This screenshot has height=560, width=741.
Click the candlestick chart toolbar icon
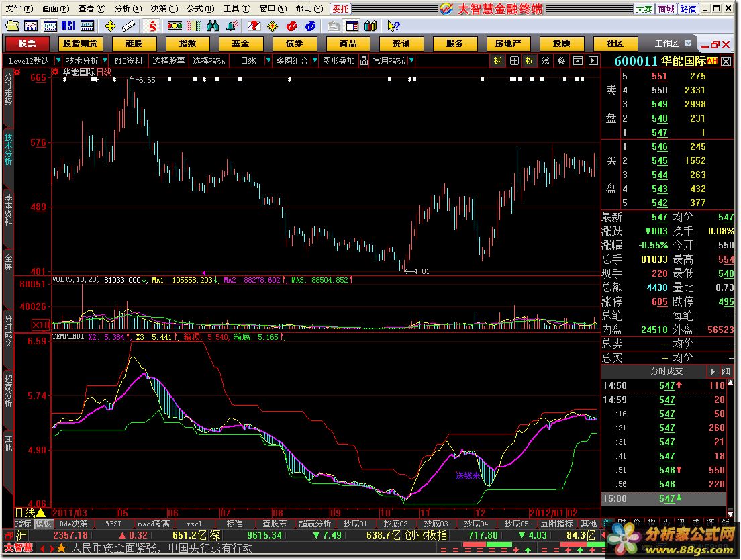tap(50, 26)
